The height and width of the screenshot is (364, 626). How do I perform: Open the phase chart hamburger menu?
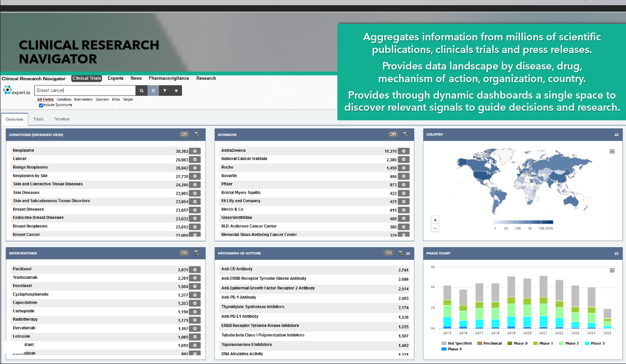pos(612,270)
